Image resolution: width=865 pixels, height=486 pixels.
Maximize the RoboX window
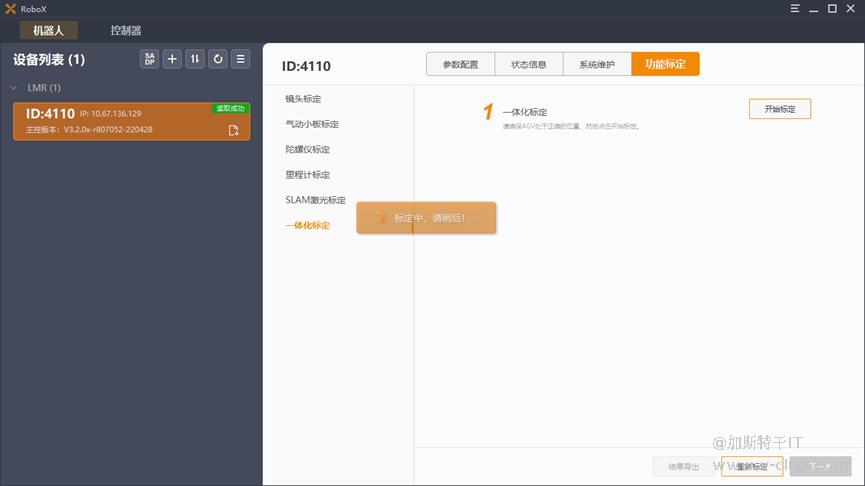[832, 8]
